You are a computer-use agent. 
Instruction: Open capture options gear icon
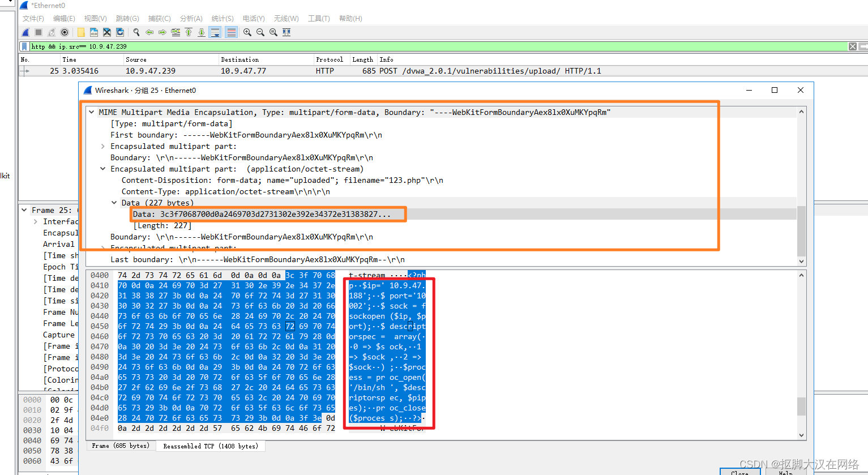pyautogui.click(x=65, y=32)
